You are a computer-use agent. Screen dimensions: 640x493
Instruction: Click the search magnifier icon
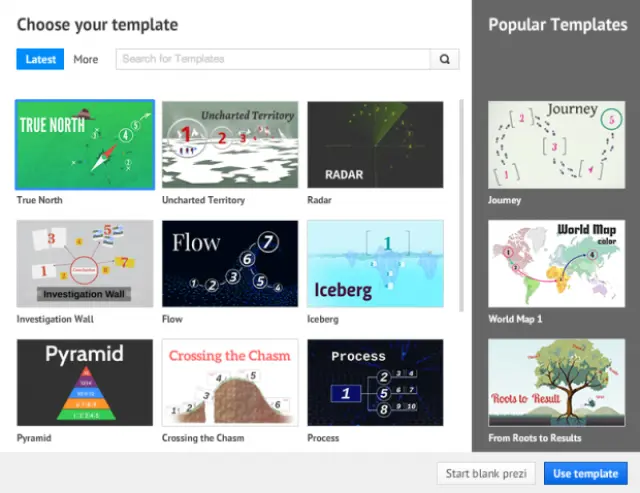[x=445, y=59]
